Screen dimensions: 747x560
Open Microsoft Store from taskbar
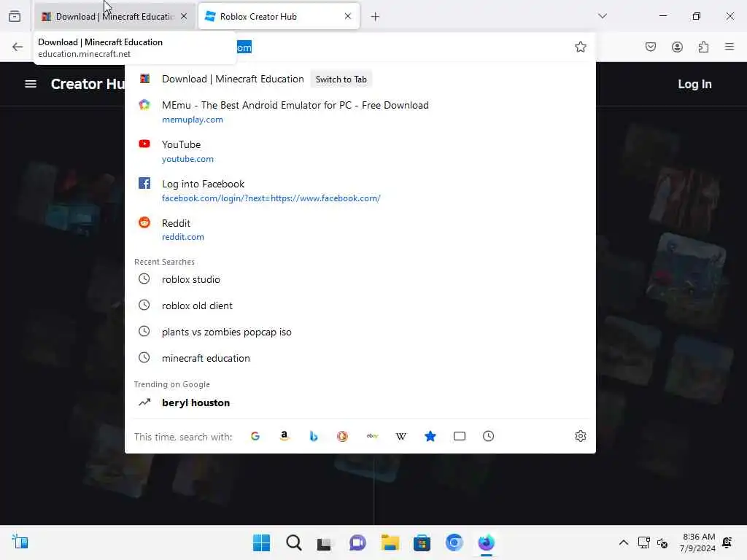pyautogui.click(x=422, y=542)
